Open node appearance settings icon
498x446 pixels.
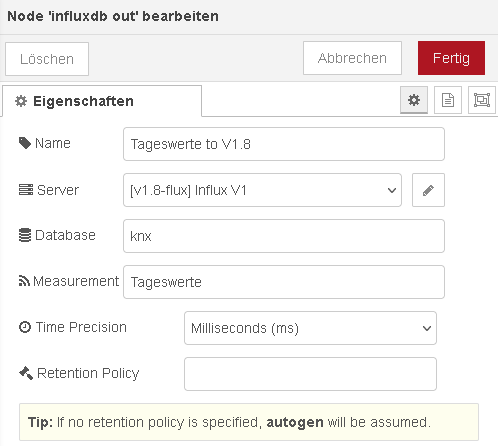click(x=482, y=100)
